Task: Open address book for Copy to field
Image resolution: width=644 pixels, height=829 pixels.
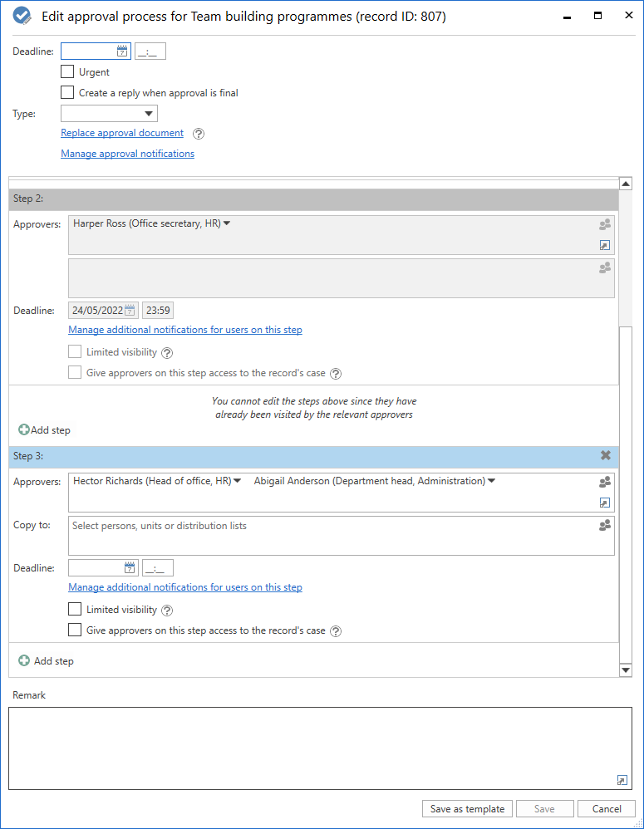Action: [x=605, y=525]
